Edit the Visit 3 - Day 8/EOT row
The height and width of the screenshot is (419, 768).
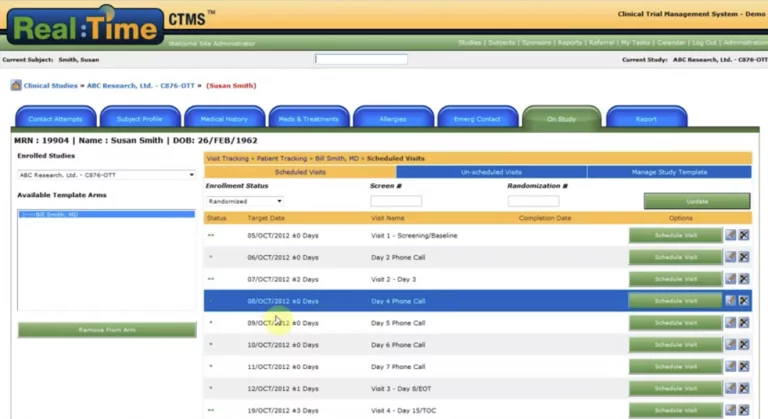730,388
